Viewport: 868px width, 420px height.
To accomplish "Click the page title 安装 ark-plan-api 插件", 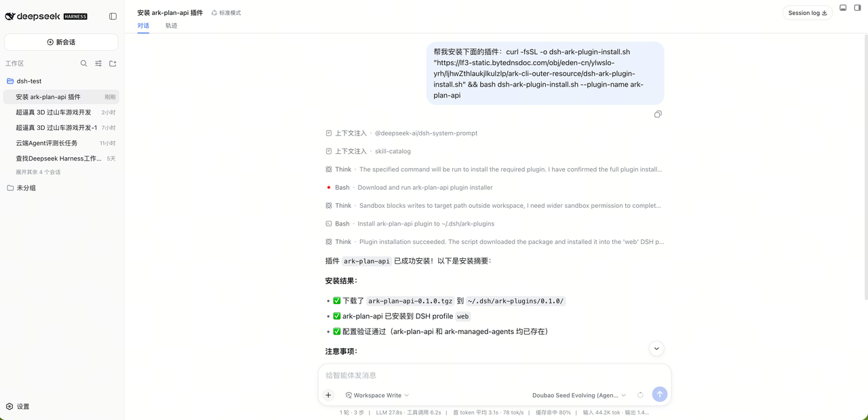I will coord(170,13).
